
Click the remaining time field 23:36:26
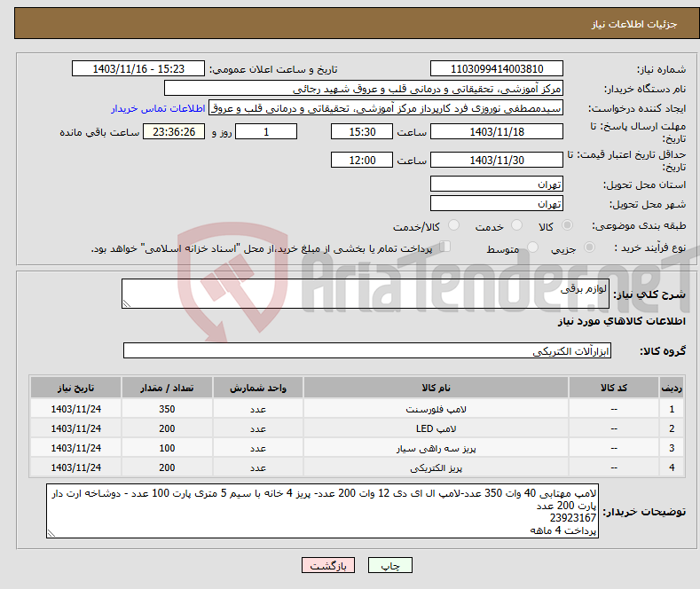click(174, 131)
